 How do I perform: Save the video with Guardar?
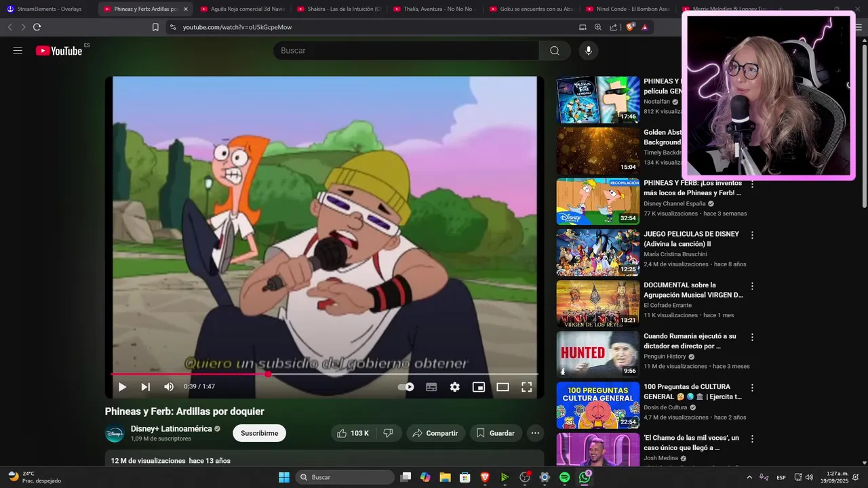495,433
